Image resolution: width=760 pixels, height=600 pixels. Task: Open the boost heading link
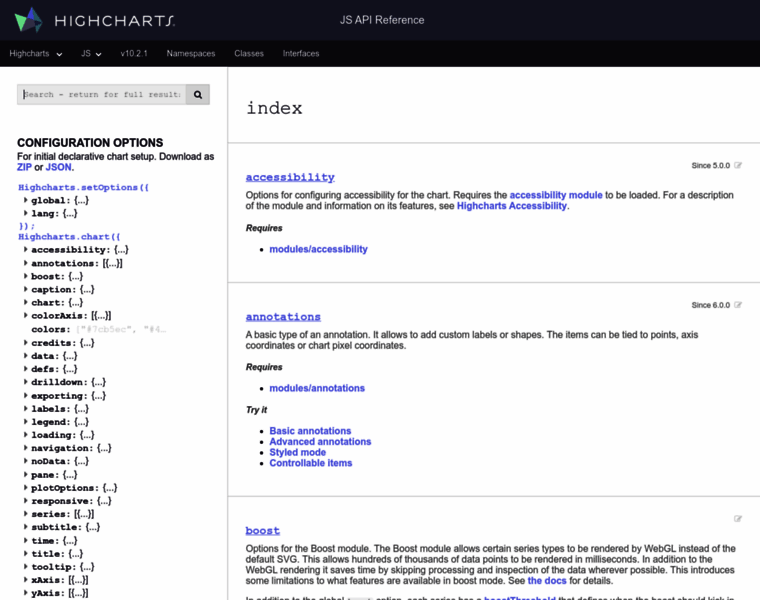click(263, 530)
